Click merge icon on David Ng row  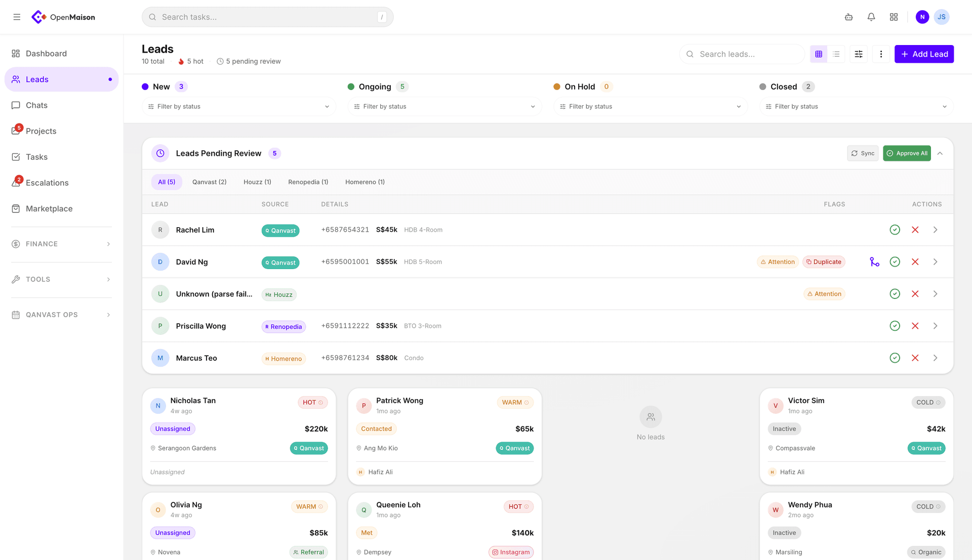(874, 262)
